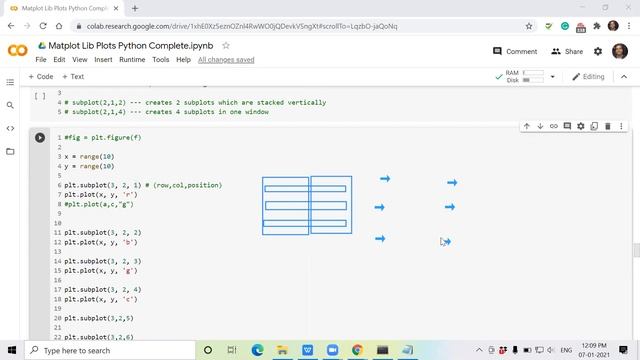
Task: Click the RAM usage bar
Action: (x=533, y=73)
